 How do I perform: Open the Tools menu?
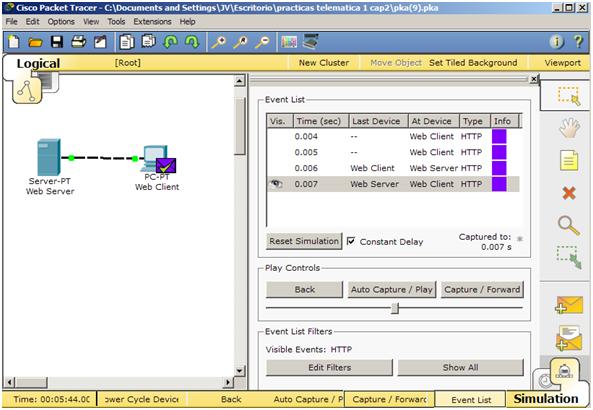coord(116,22)
